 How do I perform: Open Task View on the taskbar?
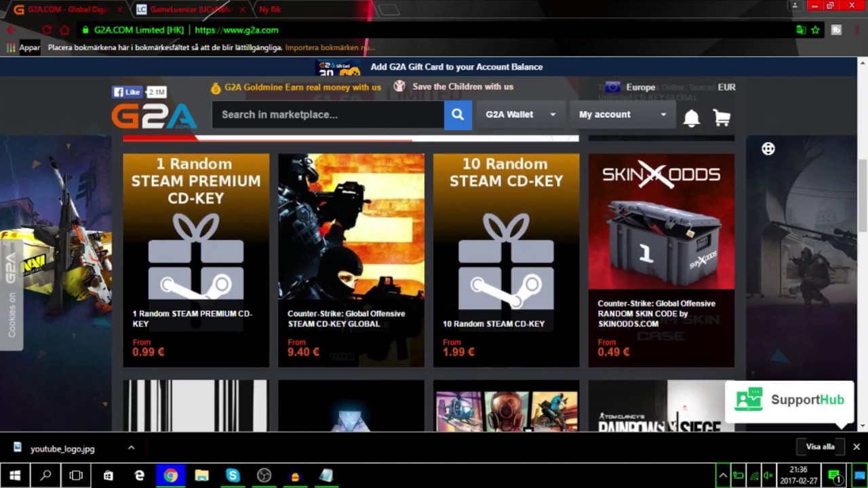(x=77, y=476)
